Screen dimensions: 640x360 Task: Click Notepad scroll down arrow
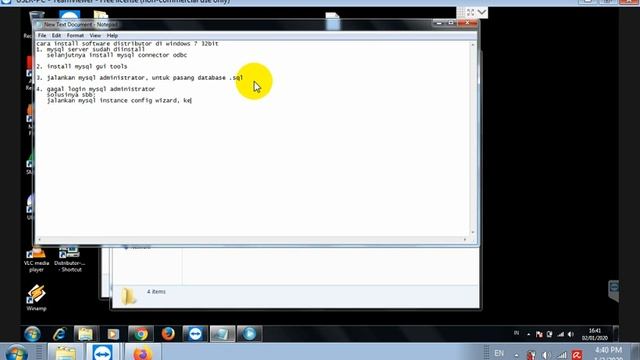473,232
